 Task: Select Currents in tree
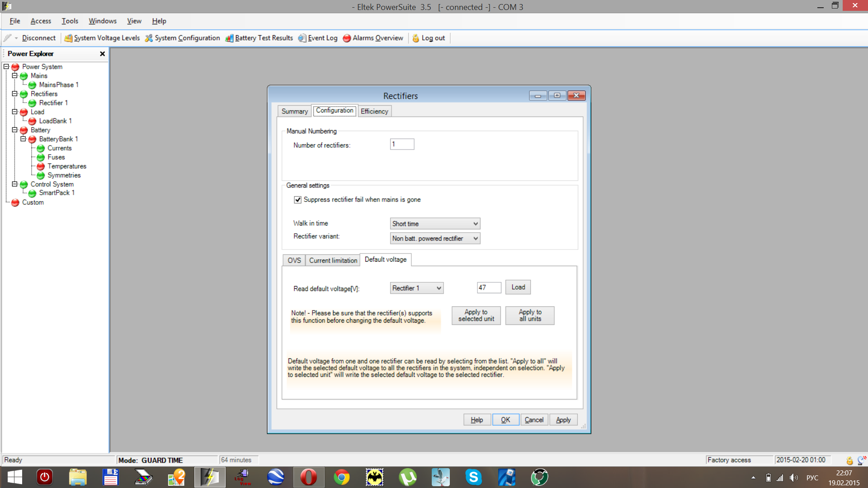[59, 148]
